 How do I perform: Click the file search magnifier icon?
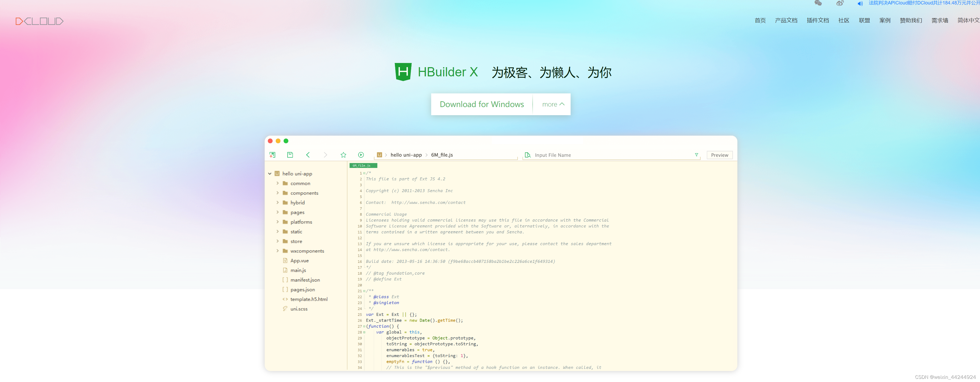528,155
